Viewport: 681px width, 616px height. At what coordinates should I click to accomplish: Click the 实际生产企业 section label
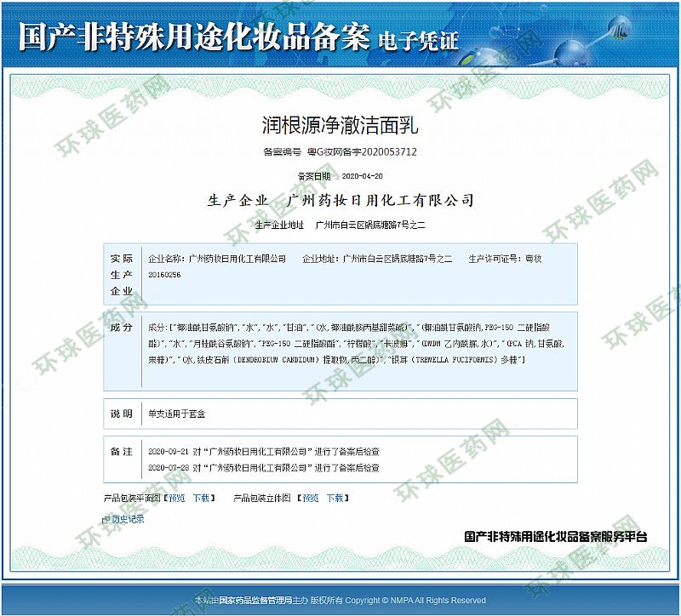click(x=122, y=275)
